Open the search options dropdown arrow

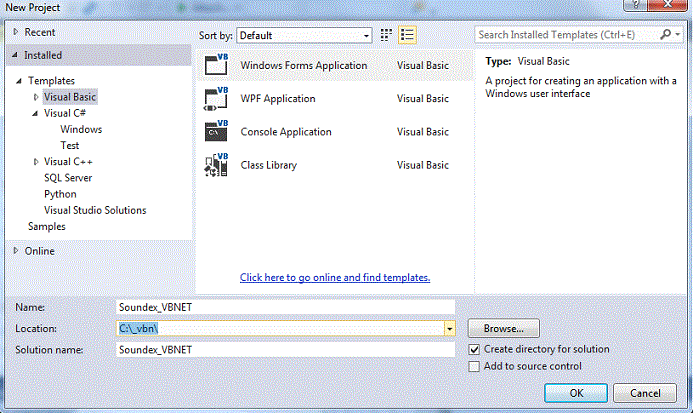point(678,34)
